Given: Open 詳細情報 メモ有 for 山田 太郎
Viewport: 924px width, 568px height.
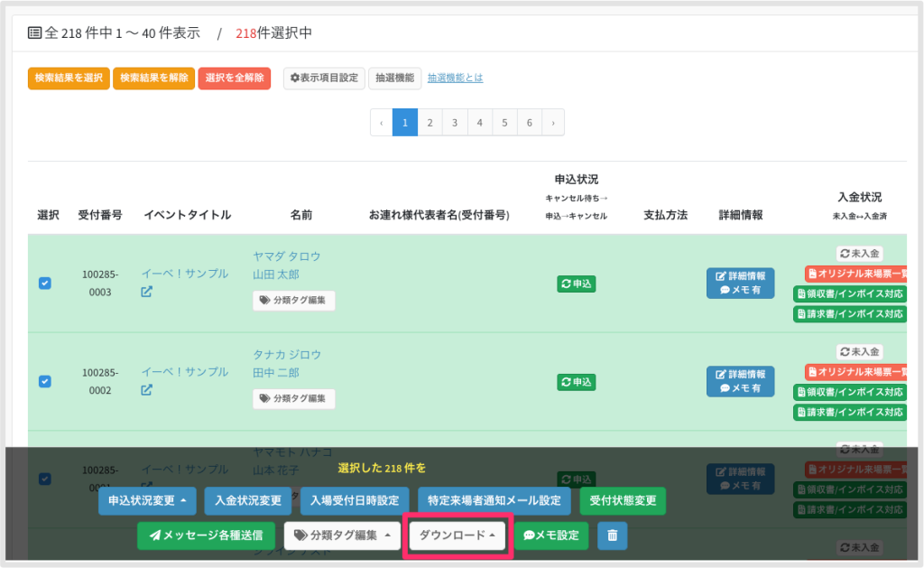Looking at the screenshot, I should point(740,284).
